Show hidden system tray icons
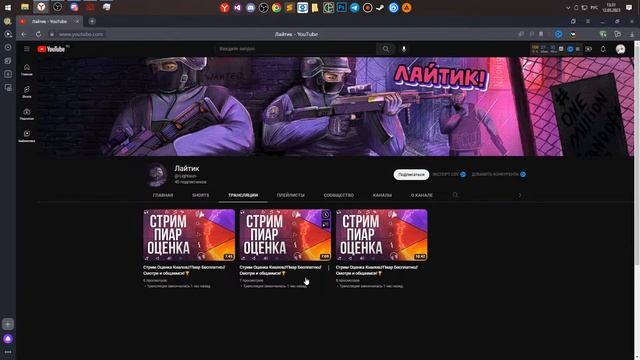Image resolution: width=640 pixels, height=360 pixels. tap(568, 8)
